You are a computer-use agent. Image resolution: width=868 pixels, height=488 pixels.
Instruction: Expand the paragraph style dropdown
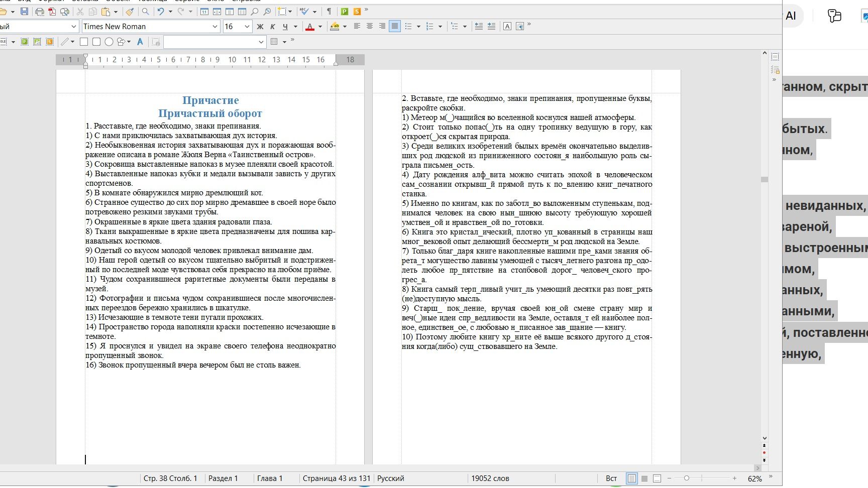point(74,27)
